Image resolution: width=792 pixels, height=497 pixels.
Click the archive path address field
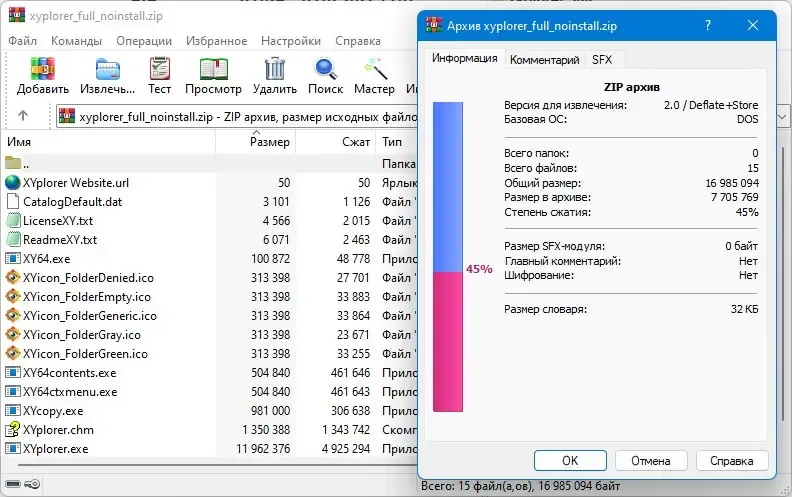coord(236,117)
